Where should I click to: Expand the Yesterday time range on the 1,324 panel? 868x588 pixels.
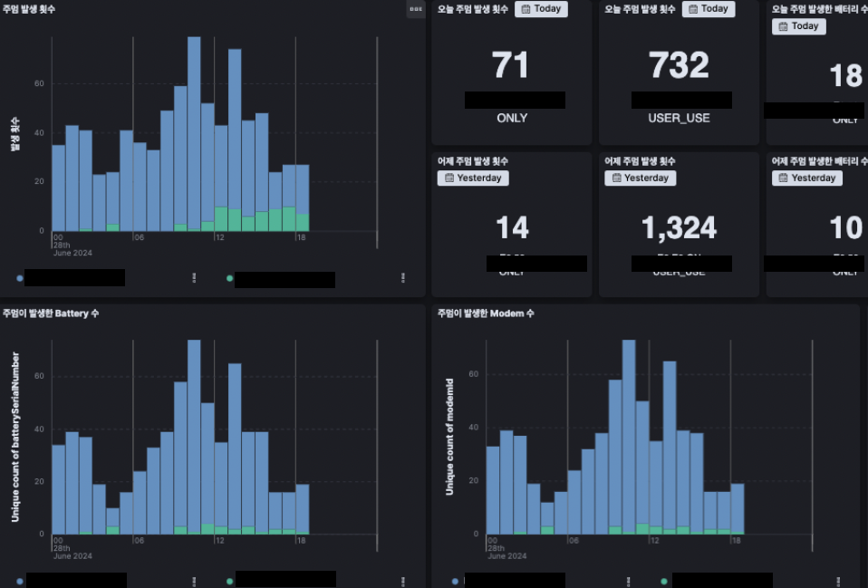tap(640, 178)
